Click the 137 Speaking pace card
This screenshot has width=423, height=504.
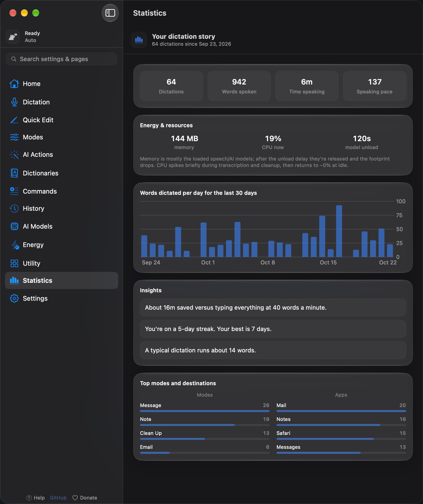pos(375,86)
